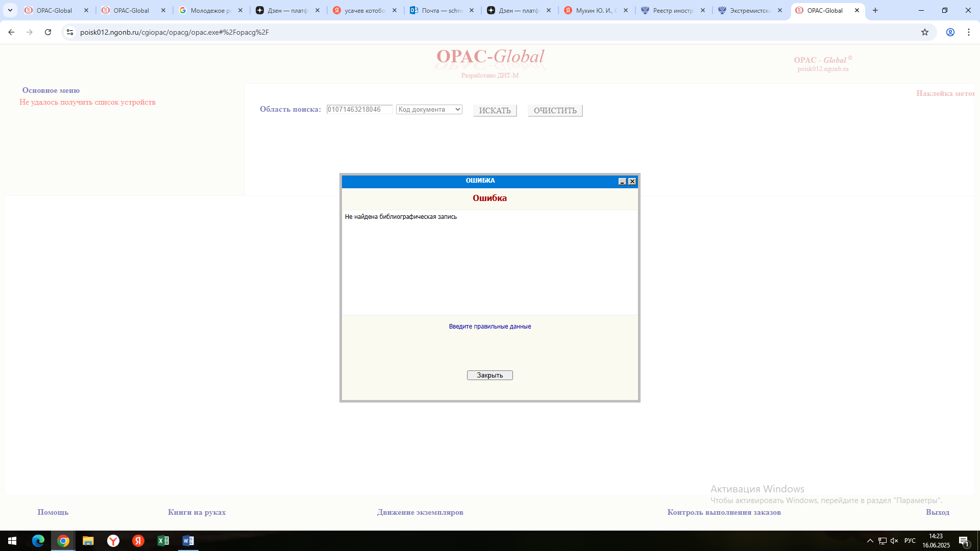This screenshot has width=980, height=551.
Task: Open Основное меню link
Action: (x=51, y=90)
